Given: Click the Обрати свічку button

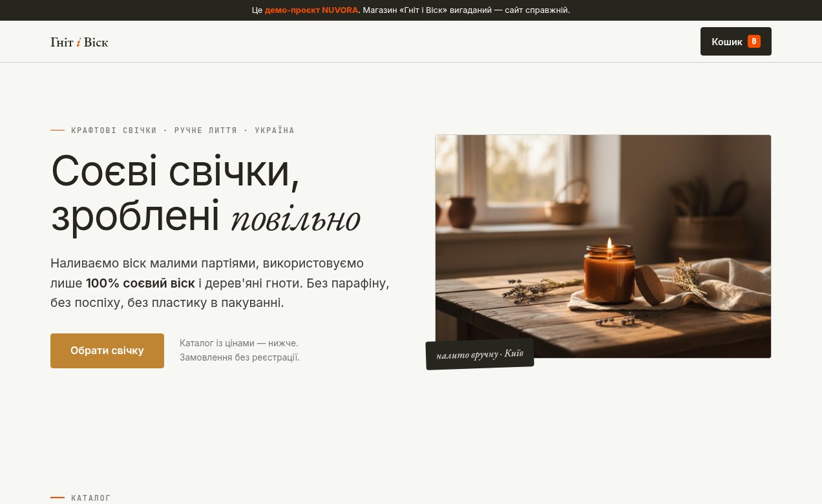Looking at the screenshot, I should click(107, 351).
